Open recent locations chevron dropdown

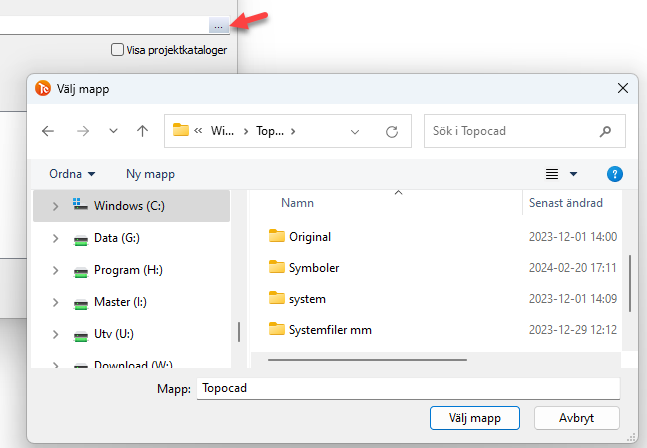pyautogui.click(x=113, y=131)
